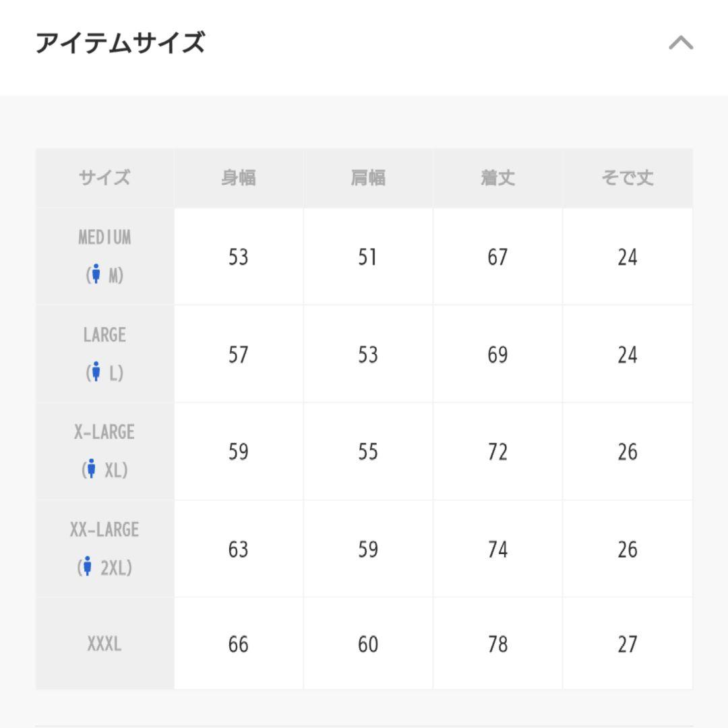728x728 pixels.
Task: Collapse the アイテムサイズ section chevron
Action: [681, 42]
